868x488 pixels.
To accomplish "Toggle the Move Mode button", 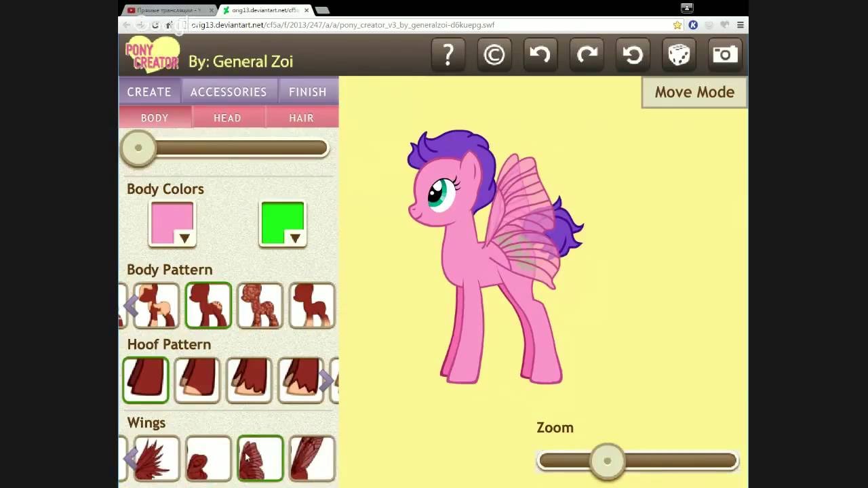I will 694,92.
